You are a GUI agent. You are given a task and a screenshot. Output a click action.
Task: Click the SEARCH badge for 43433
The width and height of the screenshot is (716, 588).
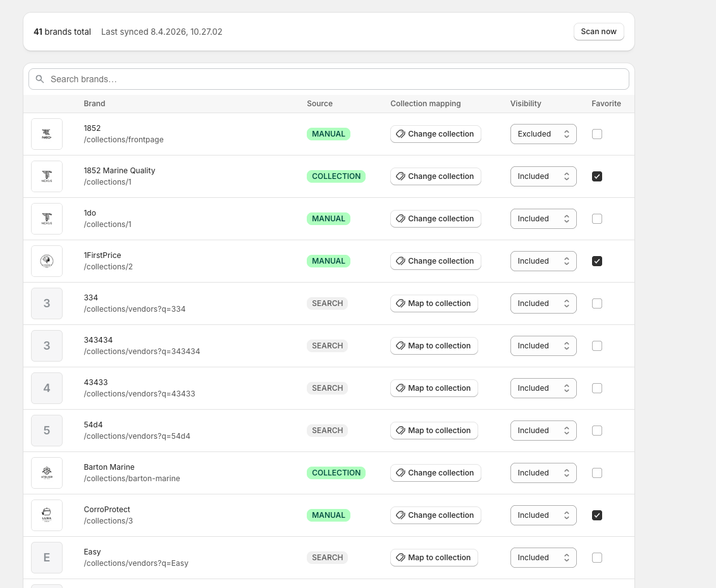328,388
